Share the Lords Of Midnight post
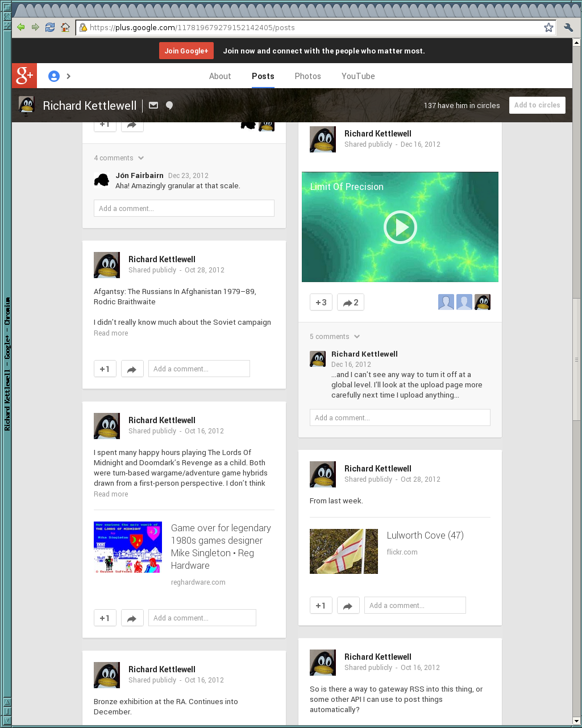The height and width of the screenshot is (728, 582). point(132,618)
